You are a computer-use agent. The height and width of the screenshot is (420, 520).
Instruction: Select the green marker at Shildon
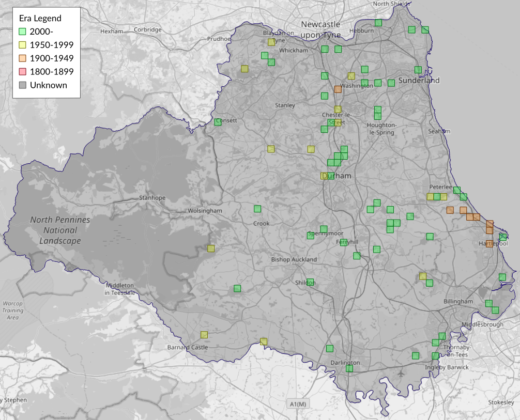pyautogui.click(x=310, y=282)
